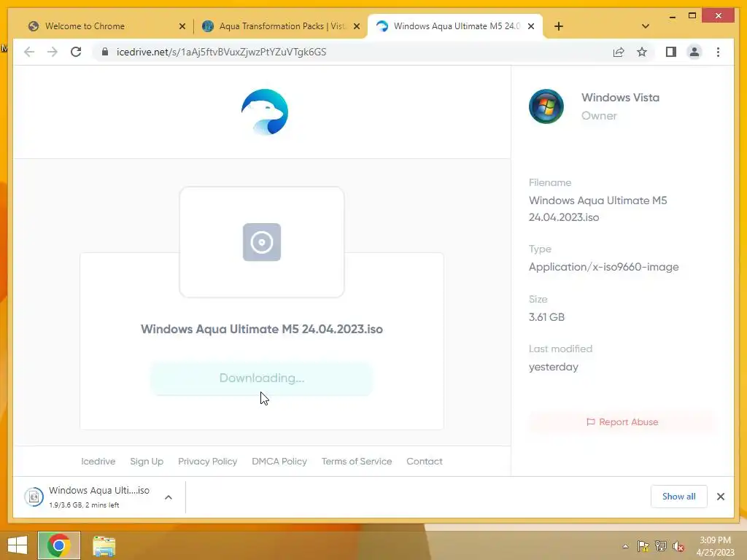Share this page via share icon
This screenshot has height=560, width=747.
(619, 52)
